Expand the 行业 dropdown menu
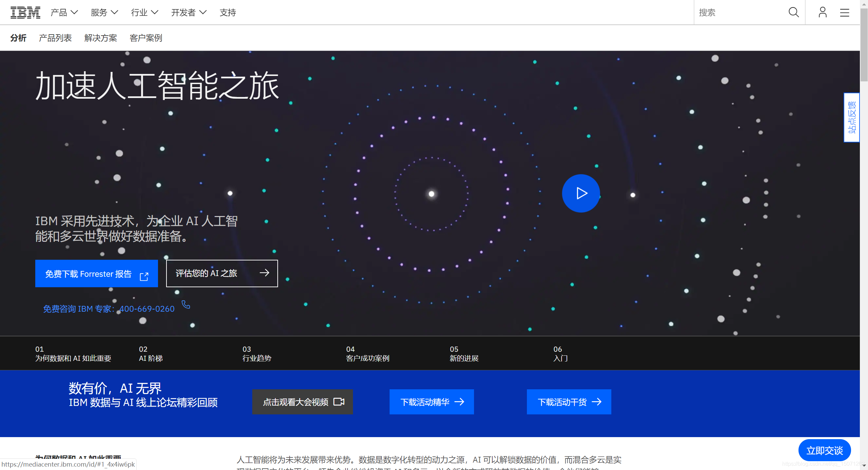868x470 pixels. click(145, 13)
